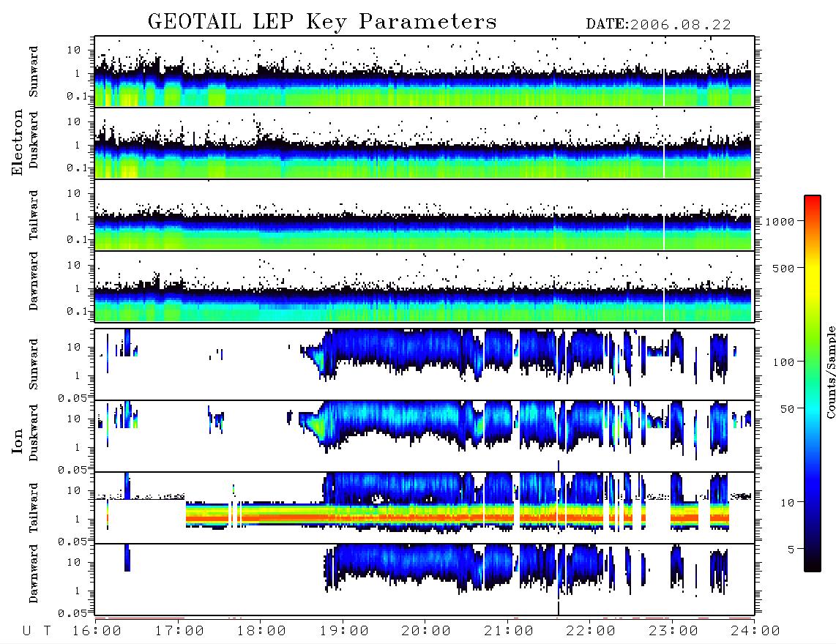Click the 'Counts/Sample' colorbar label
The width and height of the screenshot is (836, 644).
[830, 372]
